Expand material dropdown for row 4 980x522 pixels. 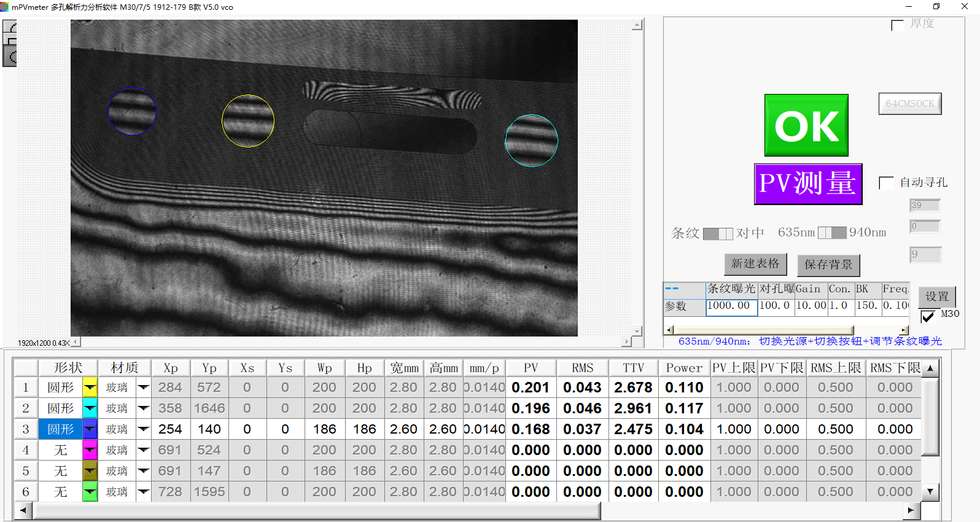[144, 450]
